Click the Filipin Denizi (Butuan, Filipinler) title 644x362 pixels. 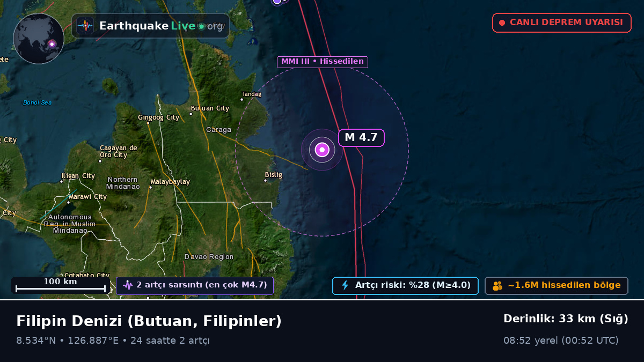coord(149,321)
